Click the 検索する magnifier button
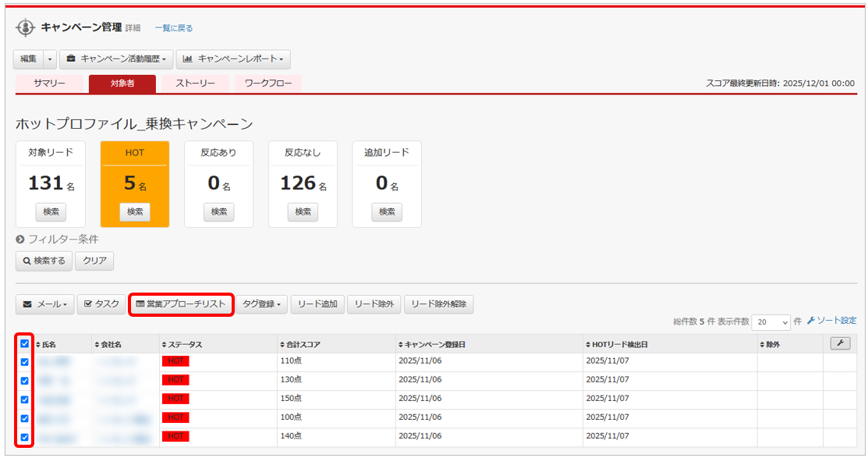Viewport: 868px width, 458px height. (x=44, y=261)
